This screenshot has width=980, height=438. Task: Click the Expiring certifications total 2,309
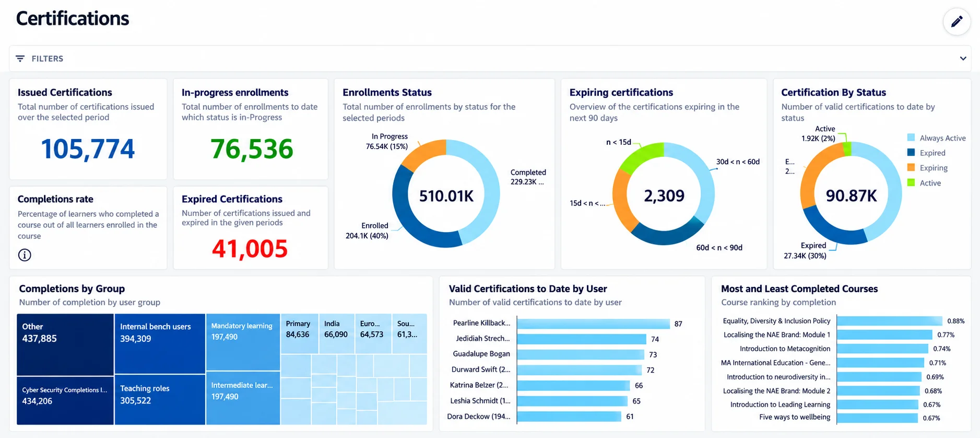click(x=664, y=195)
